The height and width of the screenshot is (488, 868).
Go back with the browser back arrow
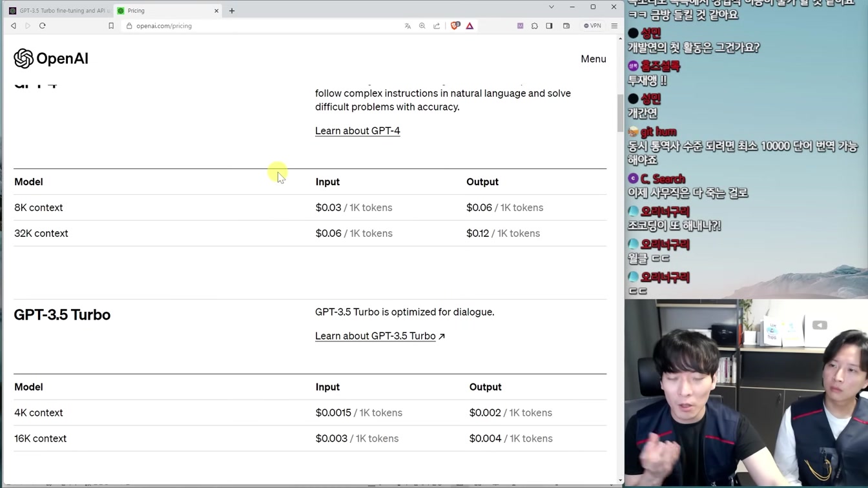tap(13, 26)
